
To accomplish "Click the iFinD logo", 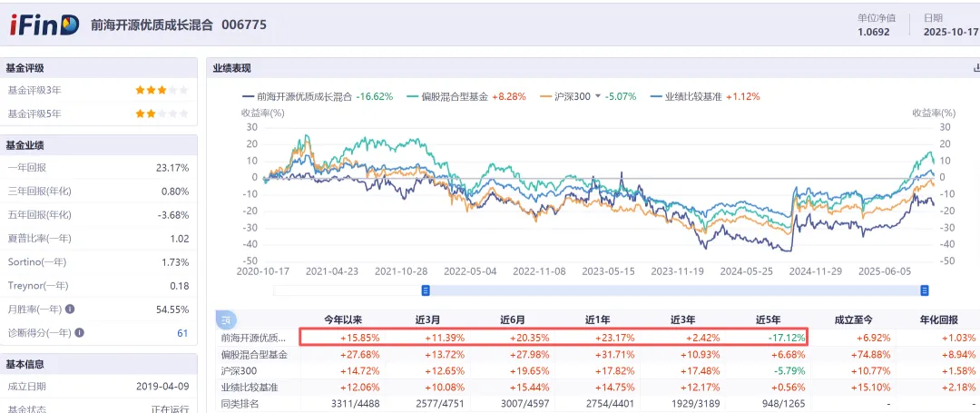I will [x=44, y=25].
